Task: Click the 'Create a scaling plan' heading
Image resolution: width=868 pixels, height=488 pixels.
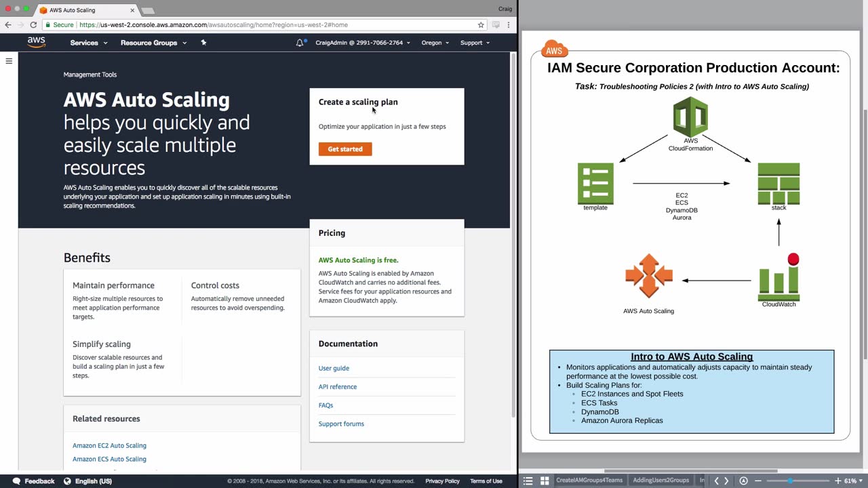Action: point(358,102)
